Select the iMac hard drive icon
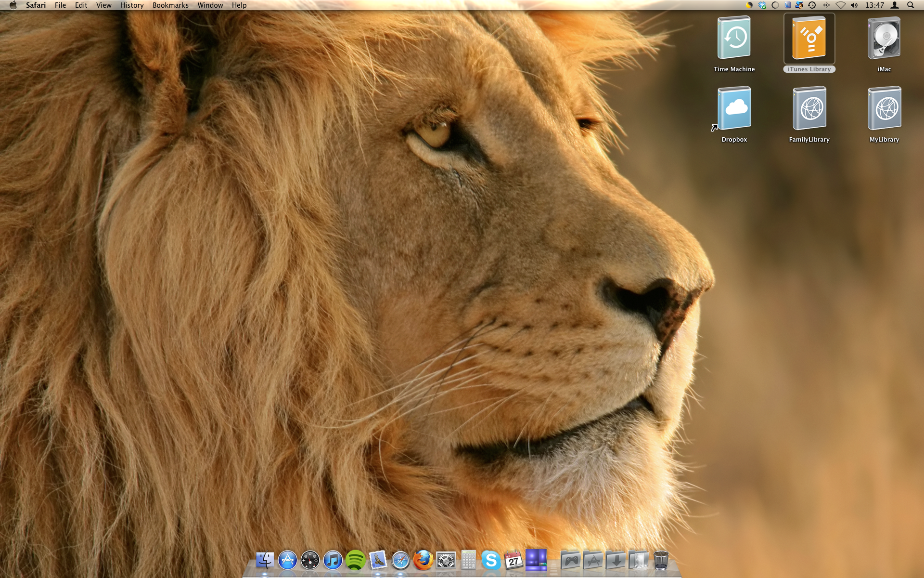 point(884,39)
